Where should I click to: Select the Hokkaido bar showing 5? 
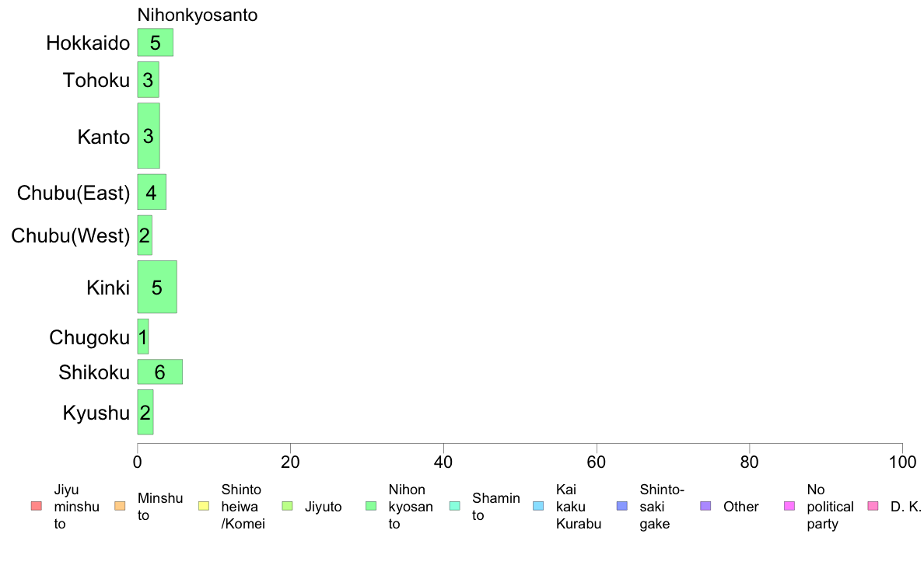tap(156, 43)
